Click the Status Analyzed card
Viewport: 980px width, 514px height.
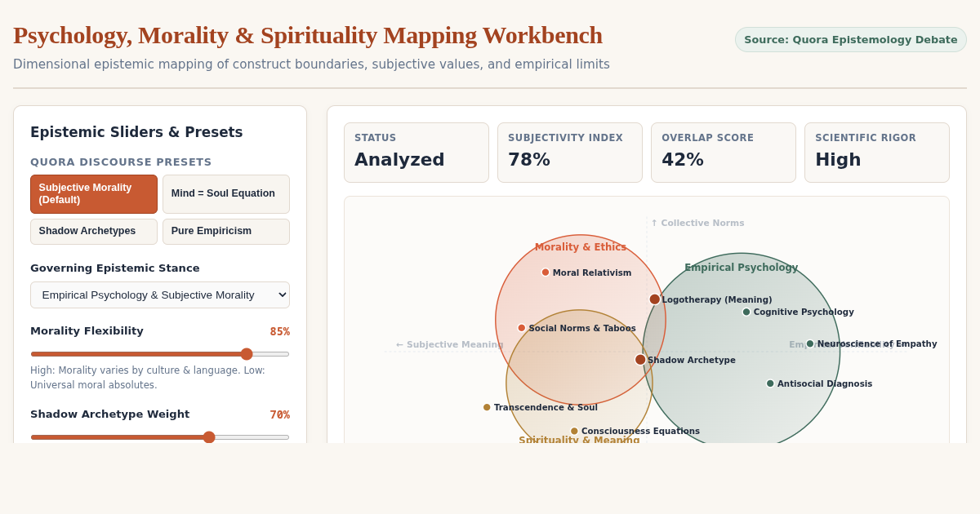coord(416,153)
